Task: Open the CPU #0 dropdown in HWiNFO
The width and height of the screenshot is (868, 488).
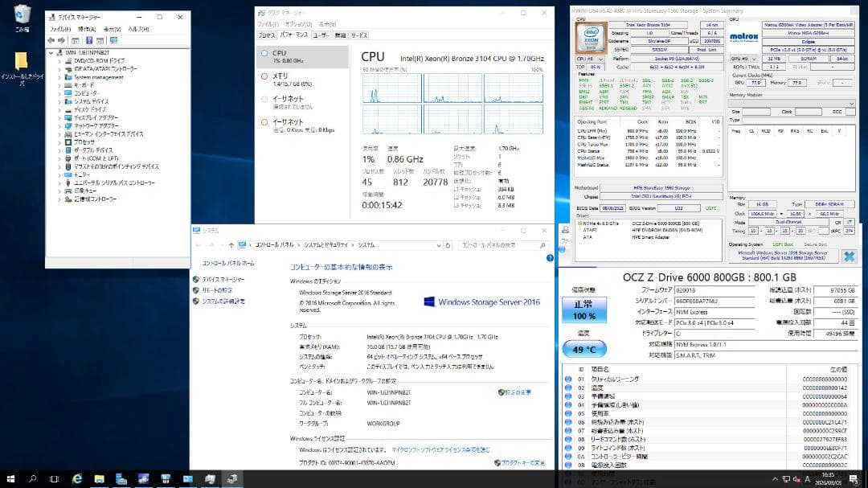Action: point(590,59)
